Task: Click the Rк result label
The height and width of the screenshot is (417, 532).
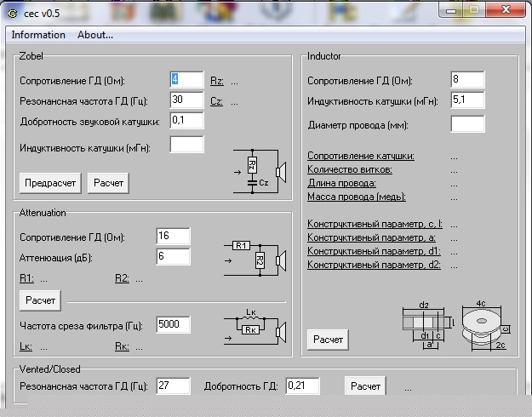Action: 122,346
